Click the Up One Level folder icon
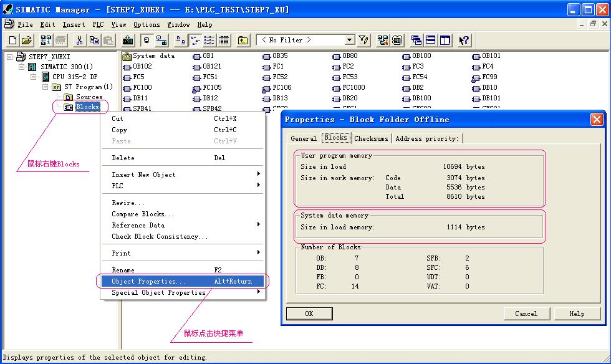This screenshot has width=611, height=364. tap(243, 40)
